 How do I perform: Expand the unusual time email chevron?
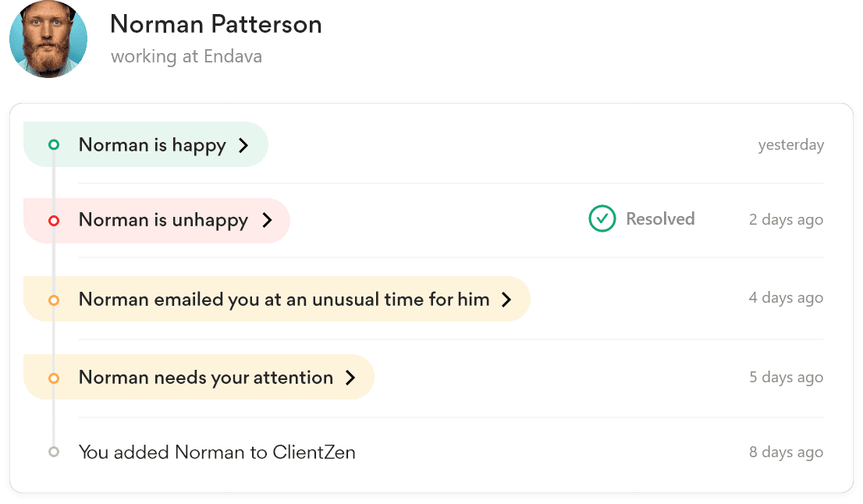pos(506,300)
